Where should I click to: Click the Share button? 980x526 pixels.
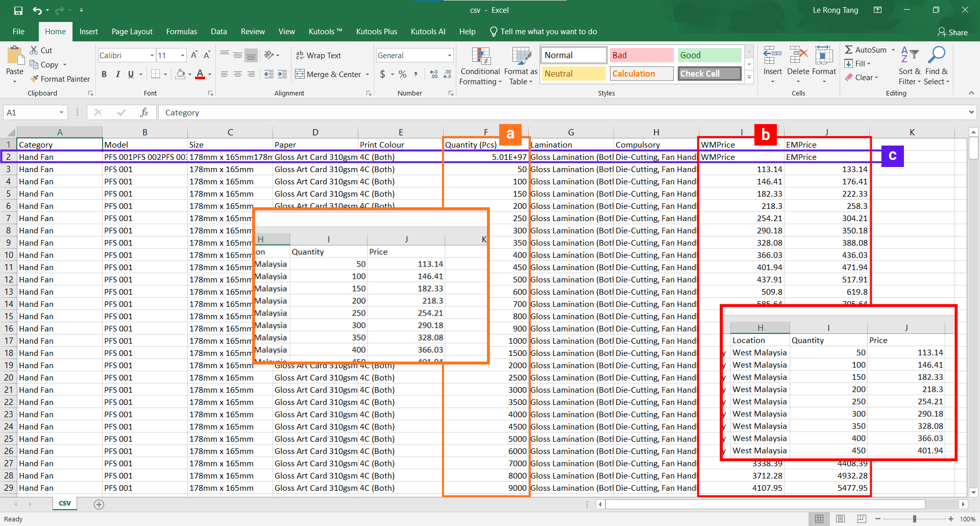(x=952, y=32)
